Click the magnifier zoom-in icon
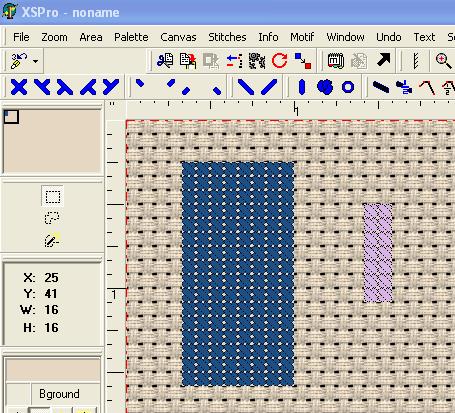This screenshot has width=455, height=413. 443,61
